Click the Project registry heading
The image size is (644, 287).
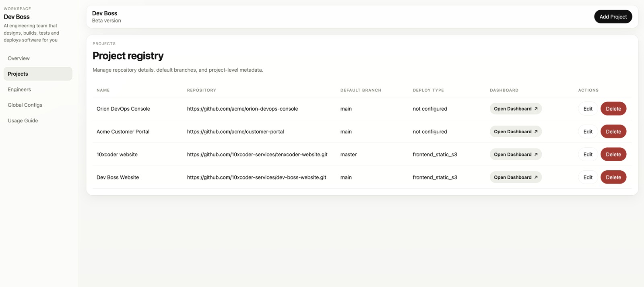[x=128, y=56]
